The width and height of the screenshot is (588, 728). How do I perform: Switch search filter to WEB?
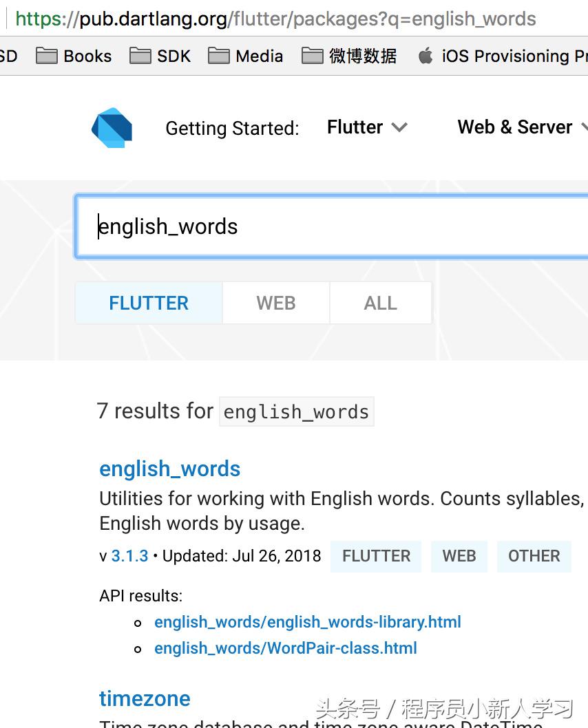pos(275,303)
